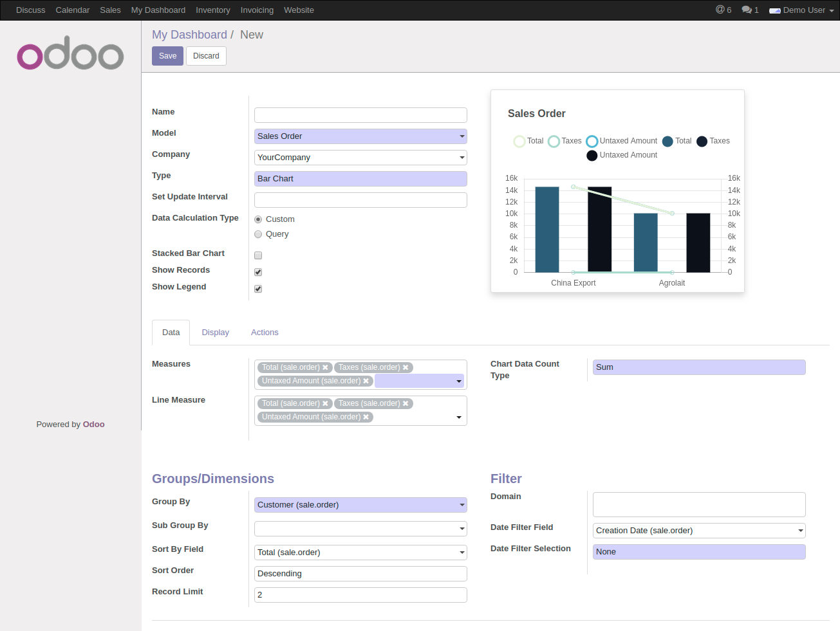This screenshot has height=631, width=840.
Task: Enable the Stacked Bar Chart checkbox
Action: coord(258,255)
